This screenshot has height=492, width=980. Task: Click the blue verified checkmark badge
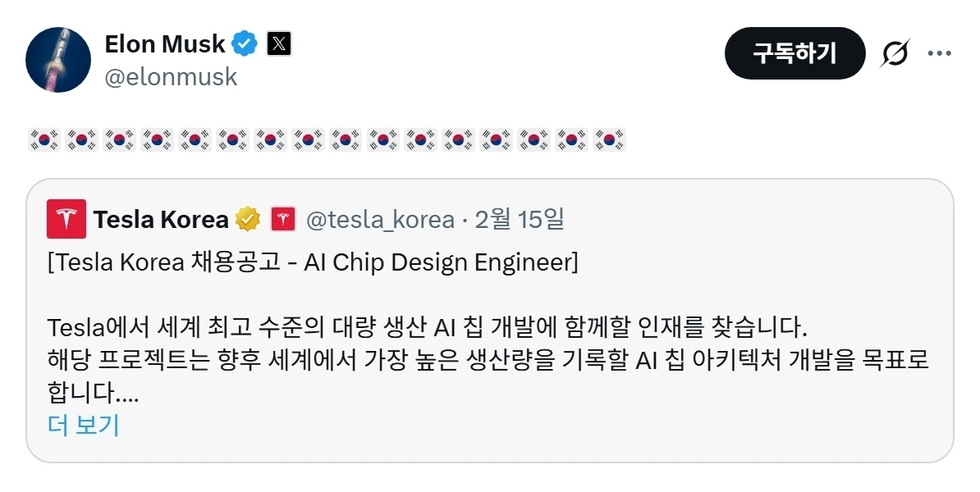pos(245,43)
